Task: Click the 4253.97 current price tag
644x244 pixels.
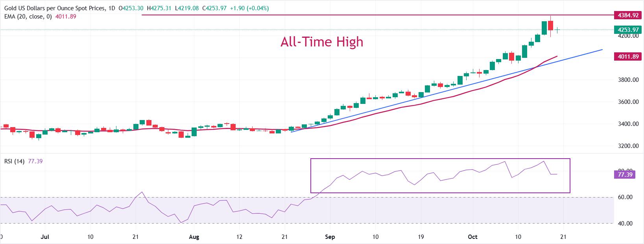Action: [x=628, y=30]
